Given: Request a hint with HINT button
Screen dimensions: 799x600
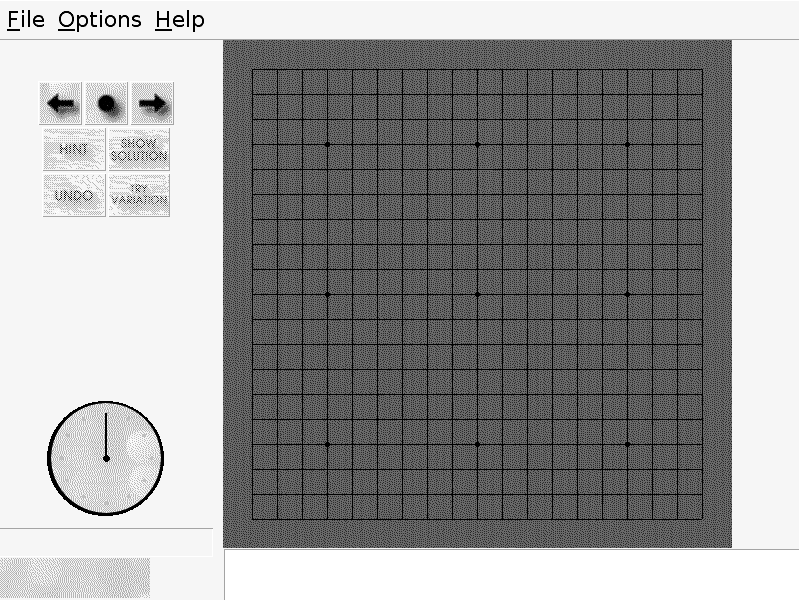Looking at the screenshot, I should click(74, 149).
